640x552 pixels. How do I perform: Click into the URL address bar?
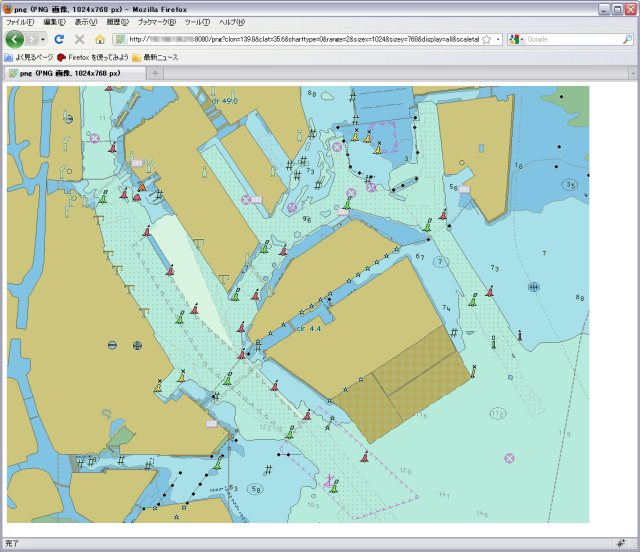[300, 39]
